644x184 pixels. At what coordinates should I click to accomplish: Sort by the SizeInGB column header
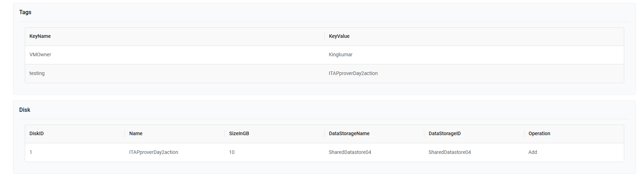point(239,133)
